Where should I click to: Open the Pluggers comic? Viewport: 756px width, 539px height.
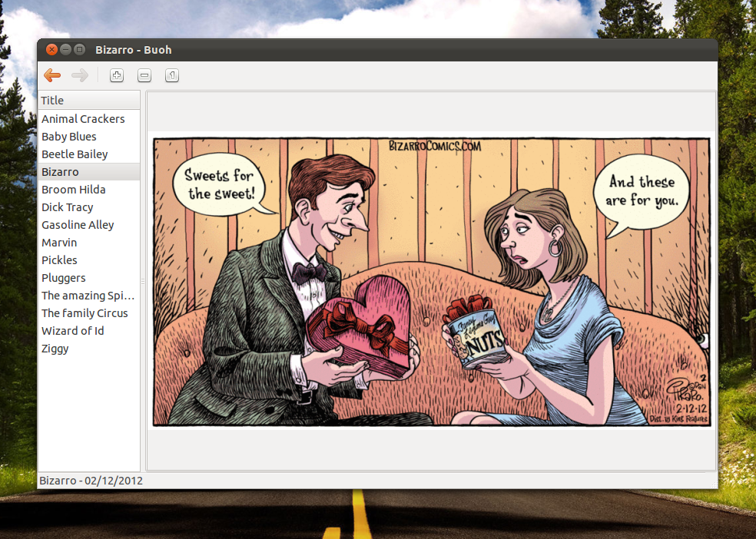[89, 278]
